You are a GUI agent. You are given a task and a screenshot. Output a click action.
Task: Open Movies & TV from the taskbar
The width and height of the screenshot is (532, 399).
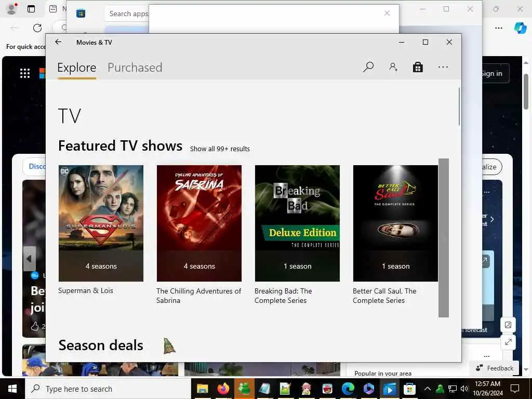point(389,389)
